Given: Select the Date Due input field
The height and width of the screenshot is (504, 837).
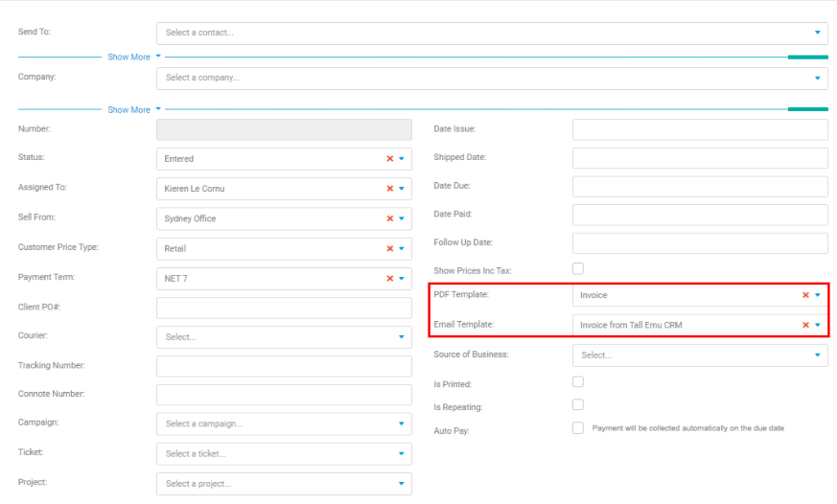Looking at the screenshot, I should 700,186.
